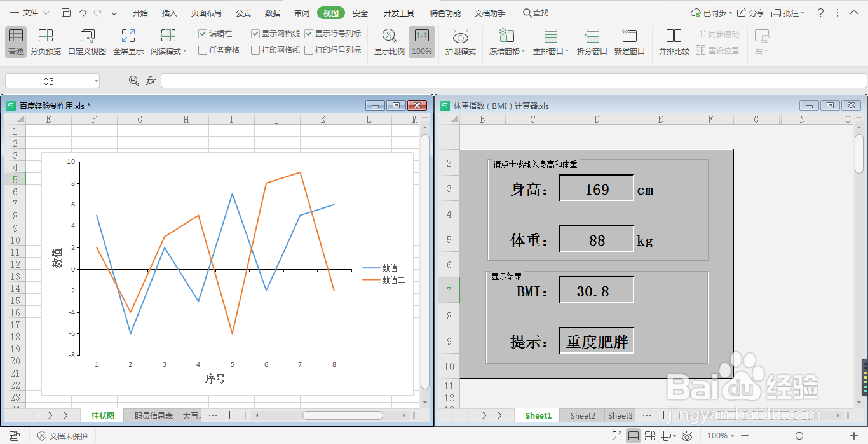Open status bar zoom 100% dropdown
Image resolution: width=868 pixels, height=444 pixels.
tap(732, 436)
